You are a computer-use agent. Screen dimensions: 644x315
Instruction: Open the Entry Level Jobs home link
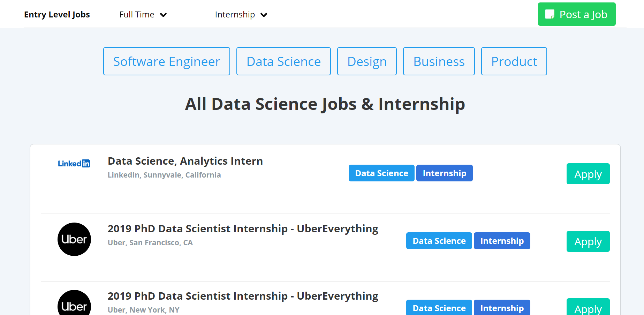[x=57, y=15]
